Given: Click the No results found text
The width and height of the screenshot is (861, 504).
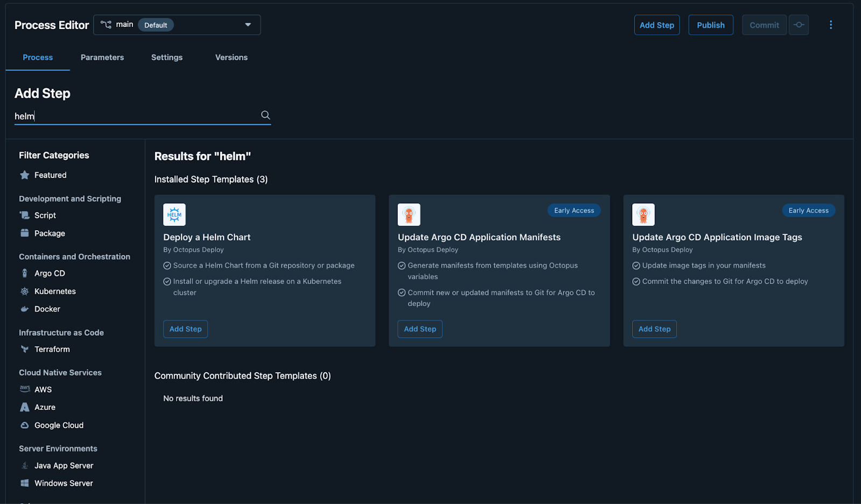Looking at the screenshot, I should point(193,398).
